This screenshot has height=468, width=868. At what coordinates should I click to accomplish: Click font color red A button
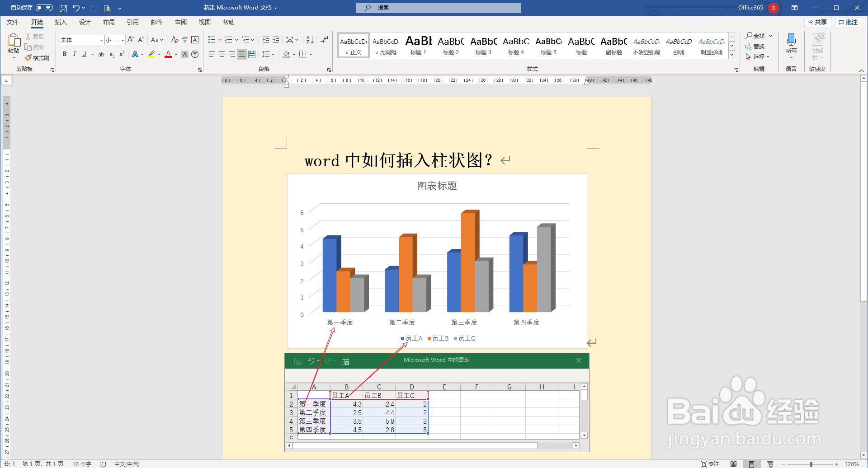click(168, 54)
